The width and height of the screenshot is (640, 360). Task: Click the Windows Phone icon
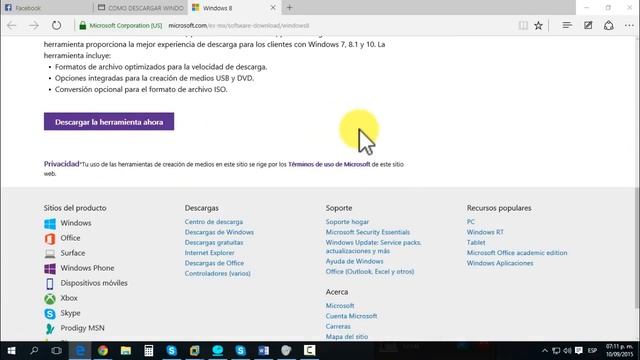click(50, 268)
